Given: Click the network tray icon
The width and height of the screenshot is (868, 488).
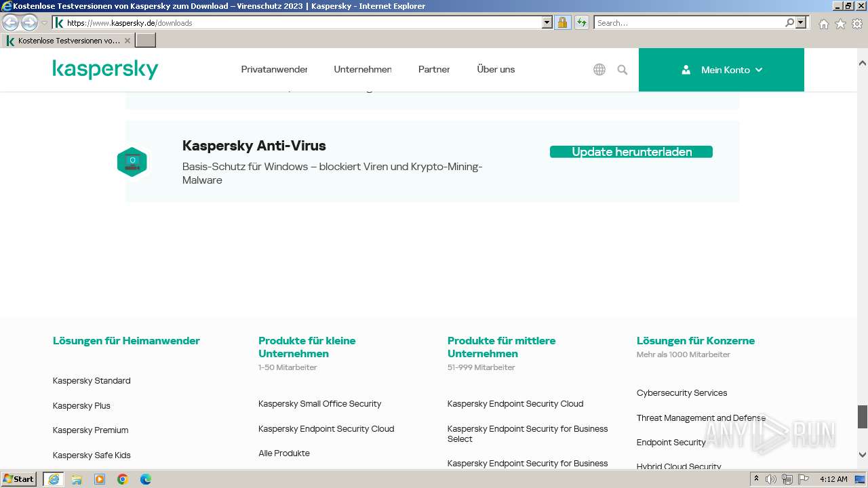Looking at the screenshot, I should pos(787,479).
